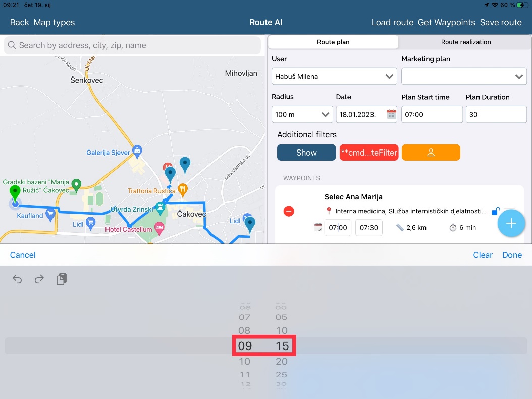Click the address search field

[x=132, y=45]
